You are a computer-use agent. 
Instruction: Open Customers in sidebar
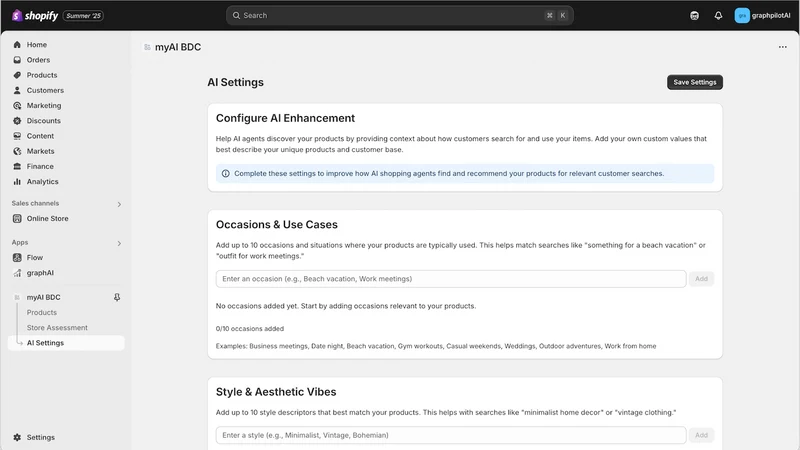(45, 90)
